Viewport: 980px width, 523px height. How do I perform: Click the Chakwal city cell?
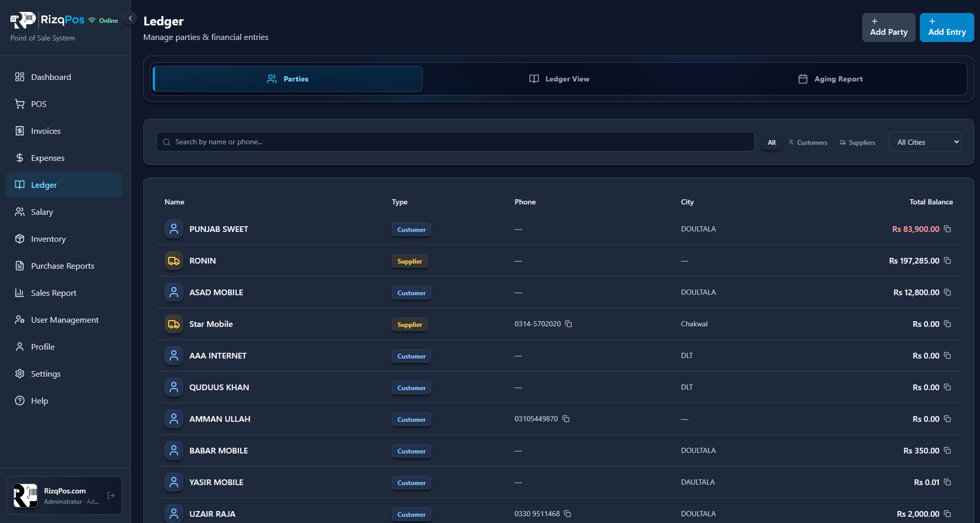pos(694,324)
